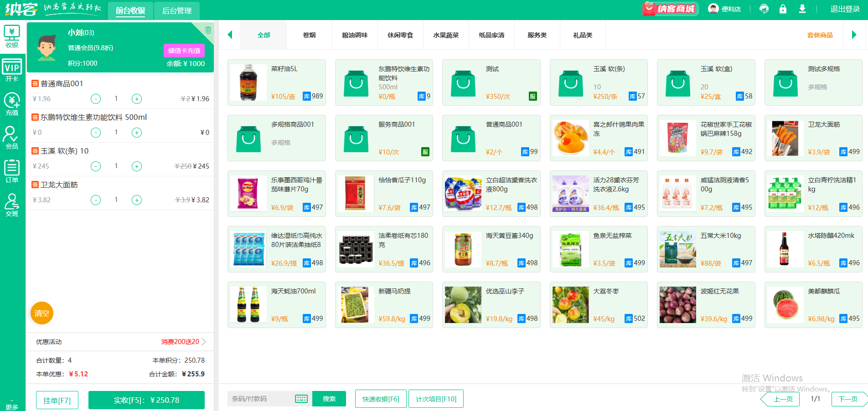Select the 粮油调味 category tab
Viewport: 868px width, 411px height.
(x=355, y=35)
